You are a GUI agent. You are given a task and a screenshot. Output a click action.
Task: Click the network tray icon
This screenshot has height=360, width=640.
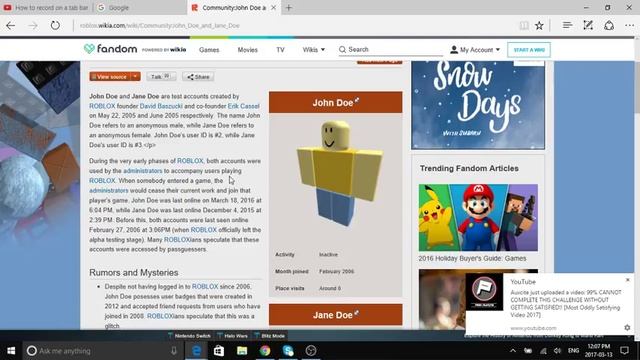click(x=543, y=351)
